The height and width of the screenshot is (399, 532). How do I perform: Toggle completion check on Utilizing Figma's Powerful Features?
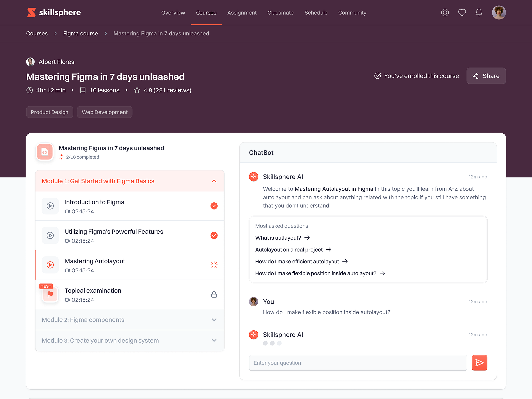(x=214, y=235)
